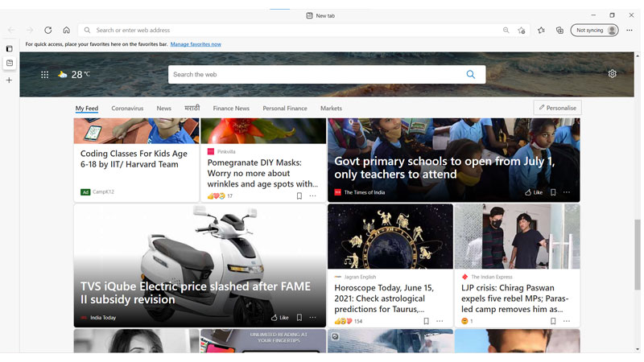
Task: Open the weather 28 °C widget
Action: (74, 74)
